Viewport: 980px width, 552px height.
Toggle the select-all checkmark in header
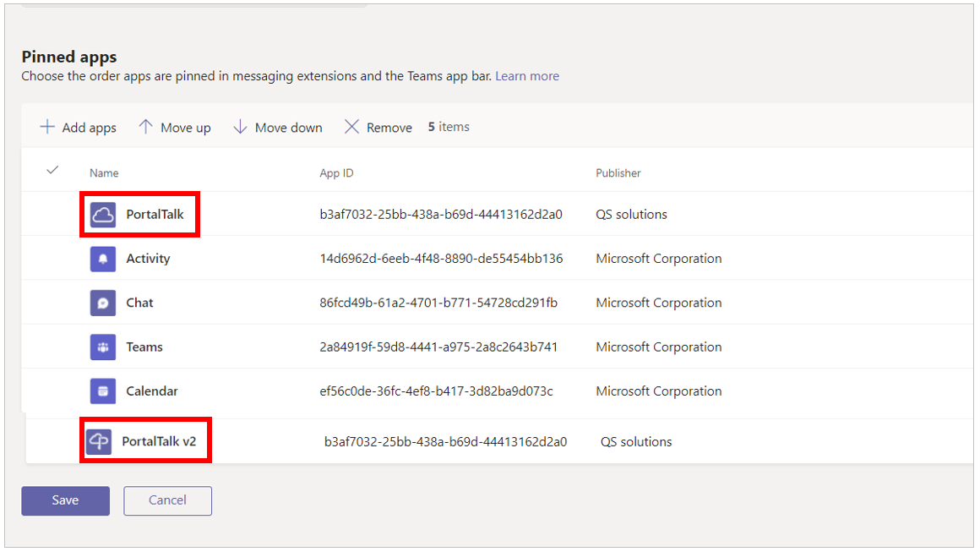pyautogui.click(x=52, y=170)
